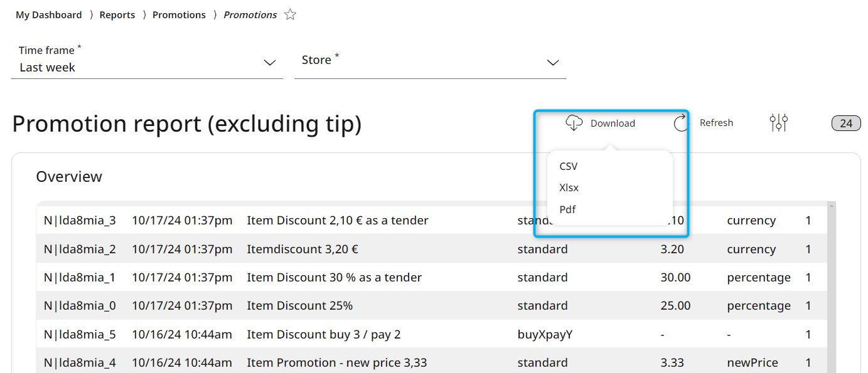
Task: Select row ID N|lda8mia_5
Action: (x=80, y=334)
